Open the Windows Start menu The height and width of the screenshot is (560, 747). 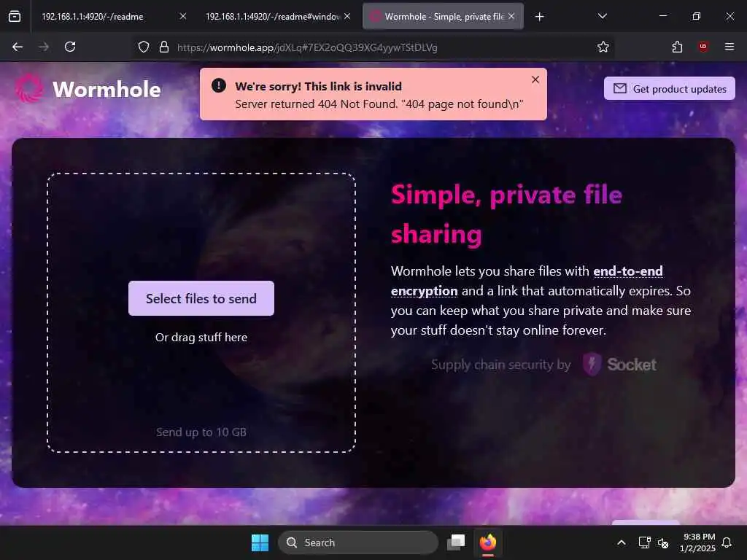(260, 542)
